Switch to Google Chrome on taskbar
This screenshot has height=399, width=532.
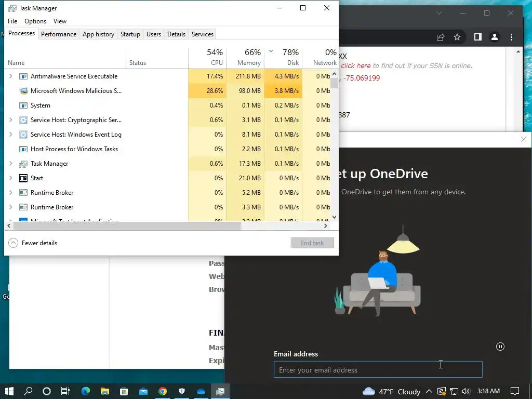163,391
